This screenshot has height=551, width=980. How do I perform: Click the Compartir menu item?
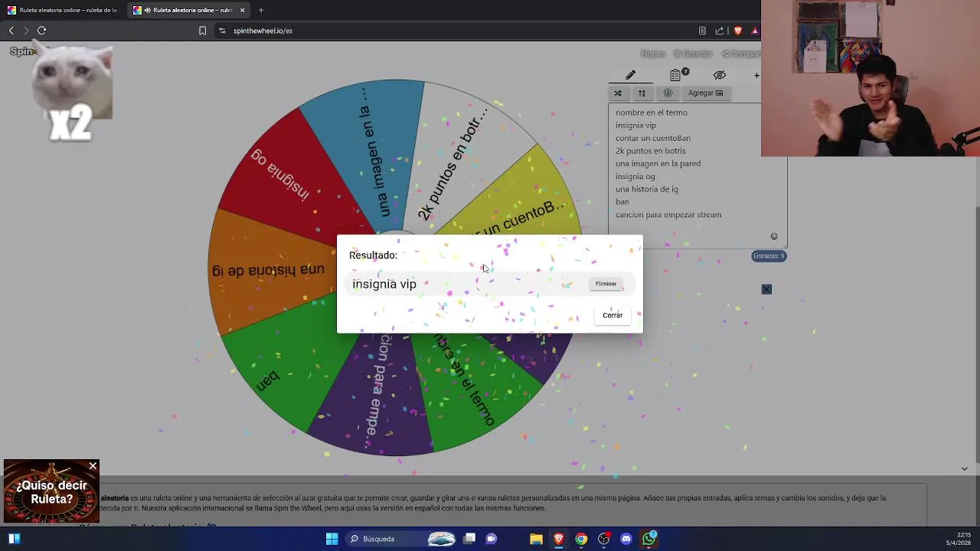click(x=740, y=54)
